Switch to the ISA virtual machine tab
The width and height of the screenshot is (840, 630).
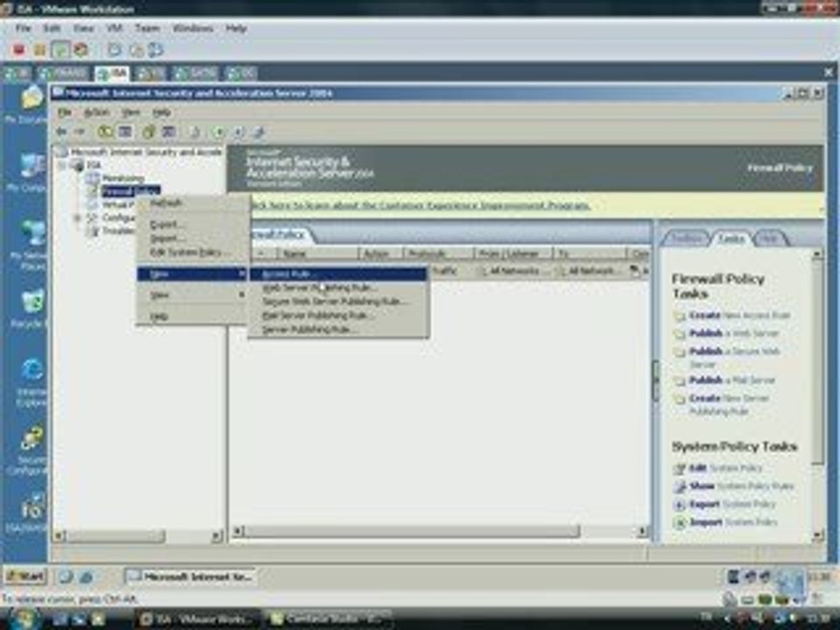point(112,73)
